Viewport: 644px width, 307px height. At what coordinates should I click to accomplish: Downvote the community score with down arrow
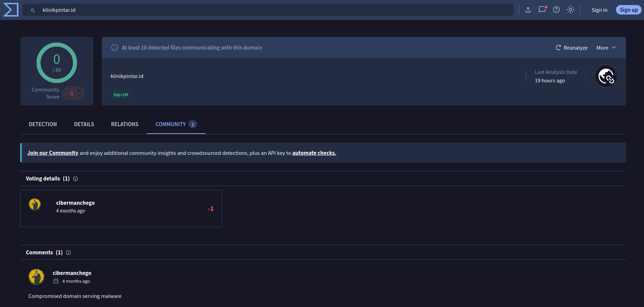coord(79,96)
